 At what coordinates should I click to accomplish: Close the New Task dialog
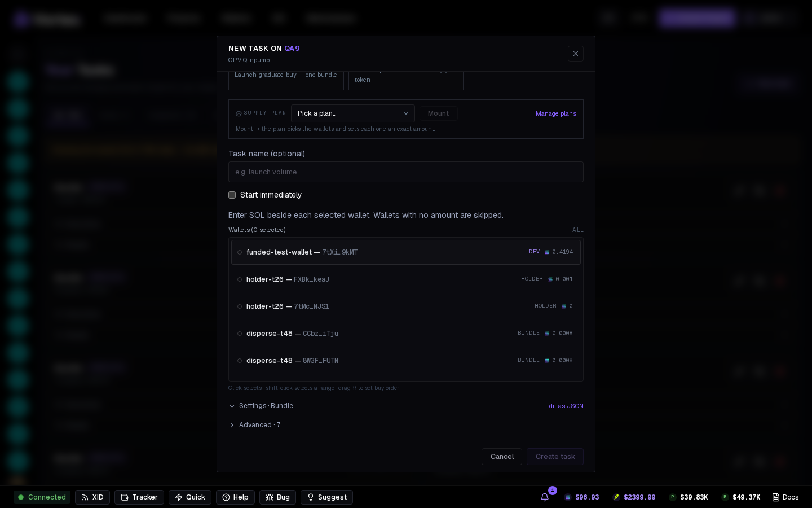576,54
